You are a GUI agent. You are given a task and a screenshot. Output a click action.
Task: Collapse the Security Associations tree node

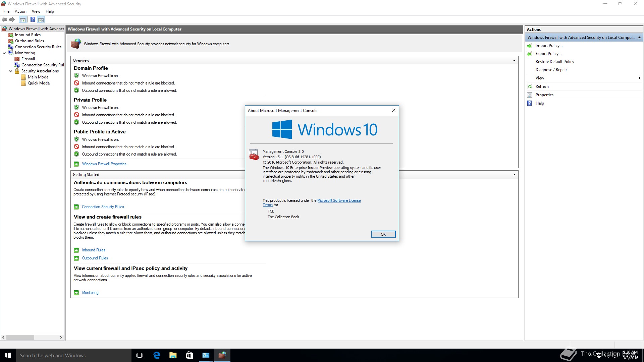(x=10, y=71)
